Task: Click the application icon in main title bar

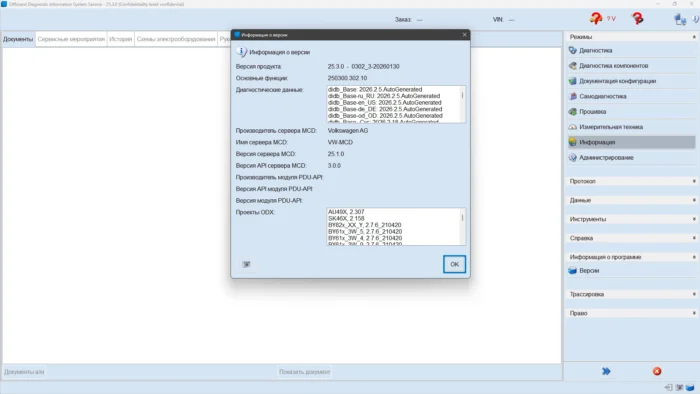Action: tap(4, 4)
